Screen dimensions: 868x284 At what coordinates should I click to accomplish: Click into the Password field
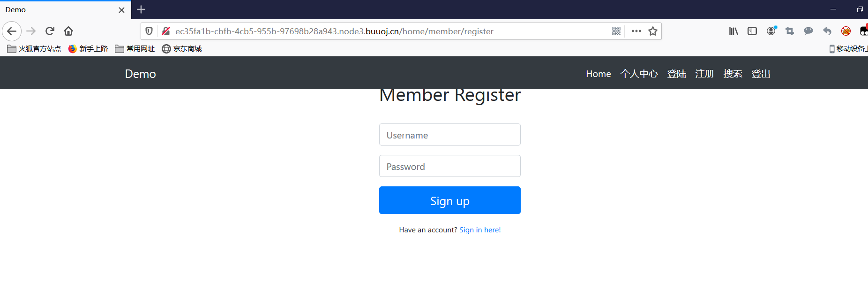(449, 166)
